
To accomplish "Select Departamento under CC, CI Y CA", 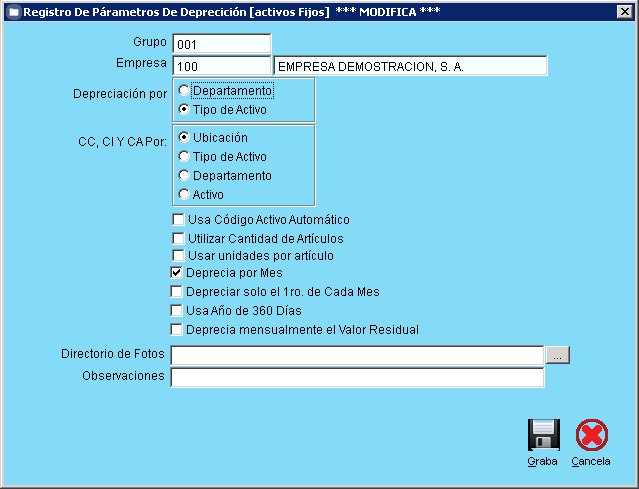I will tap(184, 175).
